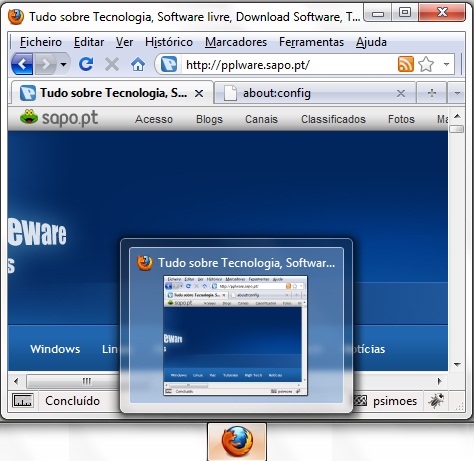Screen dimensions: 474x461
Task: Open the Ajuda menu
Action: 371,42
